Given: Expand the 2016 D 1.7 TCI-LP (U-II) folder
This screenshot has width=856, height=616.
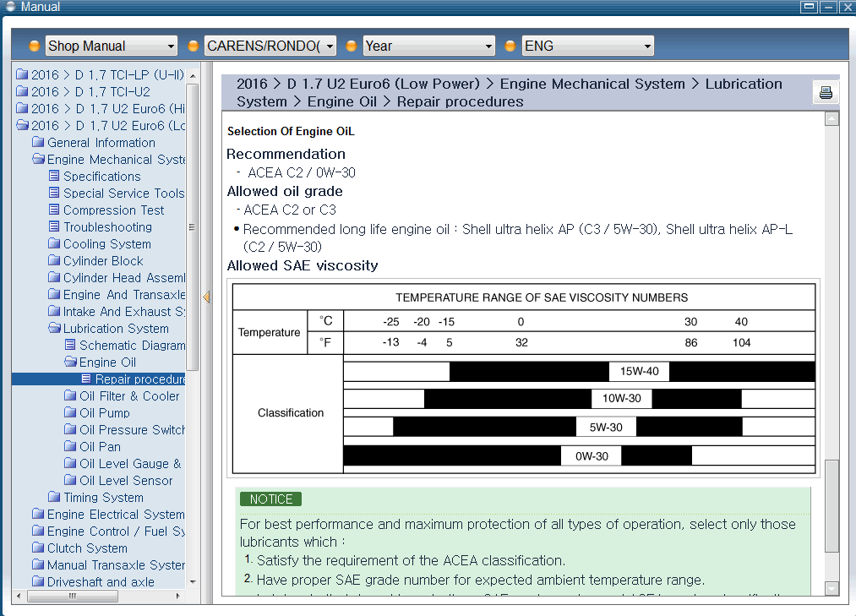Looking at the screenshot, I should 101,75.
